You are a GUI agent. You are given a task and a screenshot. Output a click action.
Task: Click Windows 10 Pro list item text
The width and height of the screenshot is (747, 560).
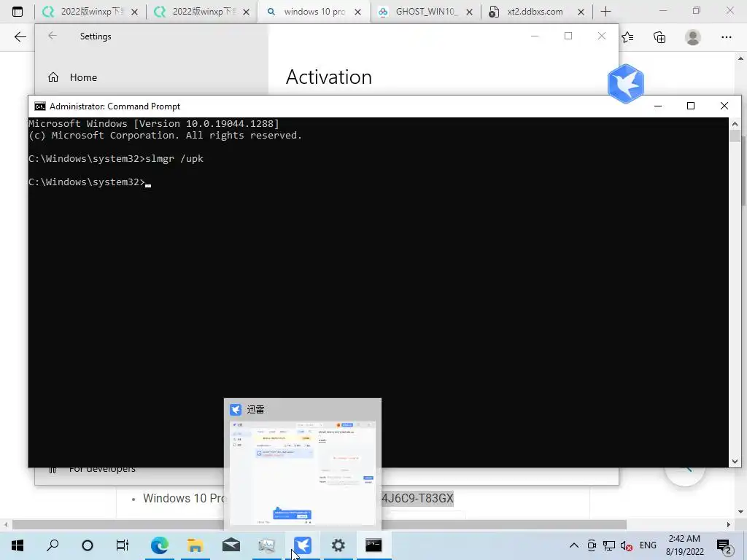(x=184, y=498)
